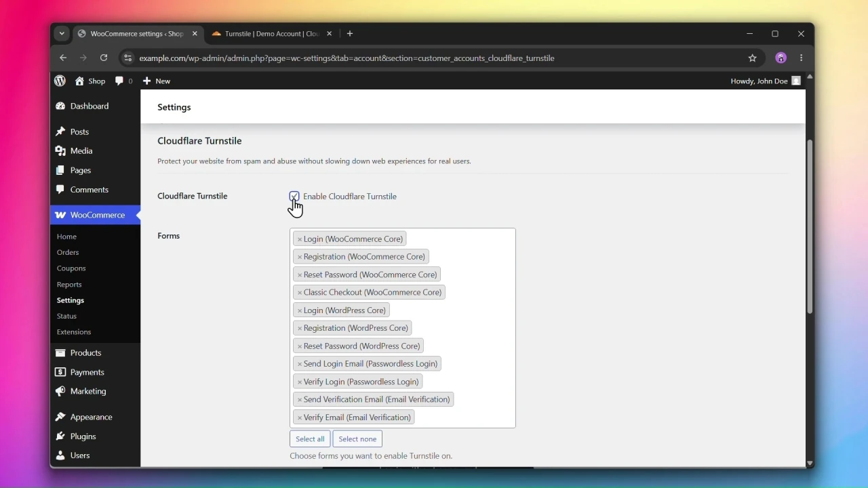Close the Turnstile Demo Account tab
This screenshot has width=868, height=488.
click(330, 34)
